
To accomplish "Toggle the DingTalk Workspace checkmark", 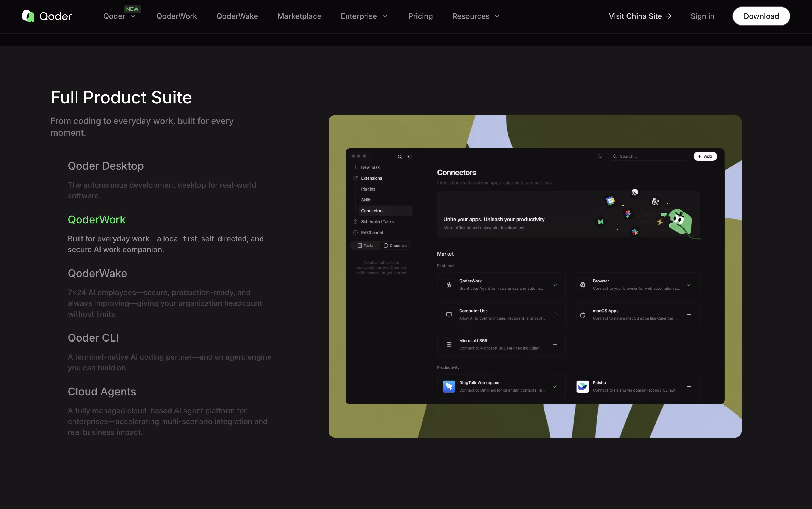I will pos(555,386).
